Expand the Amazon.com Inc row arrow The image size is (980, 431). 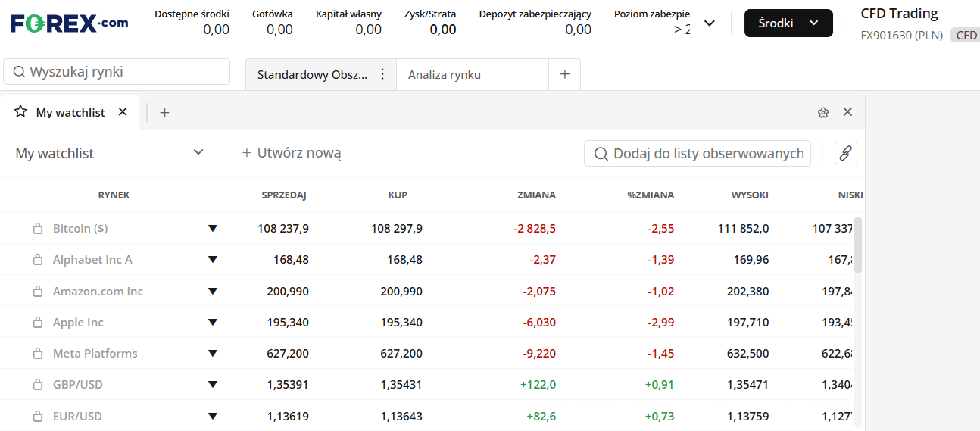(213, 291)
